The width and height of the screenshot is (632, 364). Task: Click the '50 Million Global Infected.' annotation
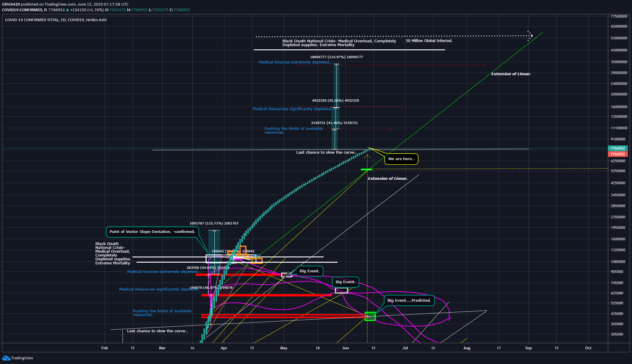[429, 41]
